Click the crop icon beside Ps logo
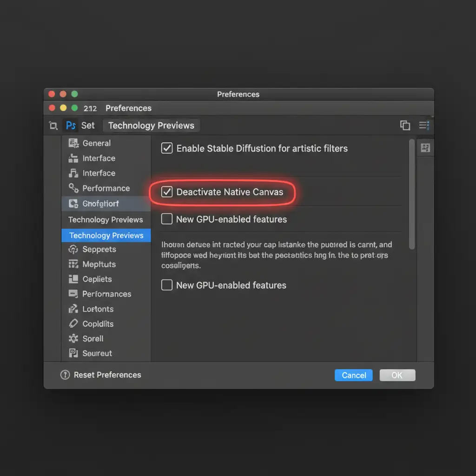Image resolution: width=476 pixels, height=476 pixels. 53,126
